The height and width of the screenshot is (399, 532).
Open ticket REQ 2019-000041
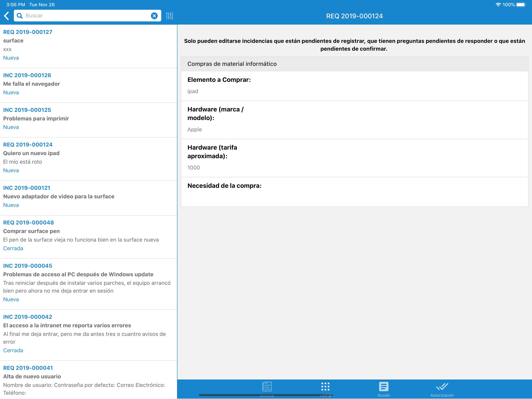(x=89, y=380)
